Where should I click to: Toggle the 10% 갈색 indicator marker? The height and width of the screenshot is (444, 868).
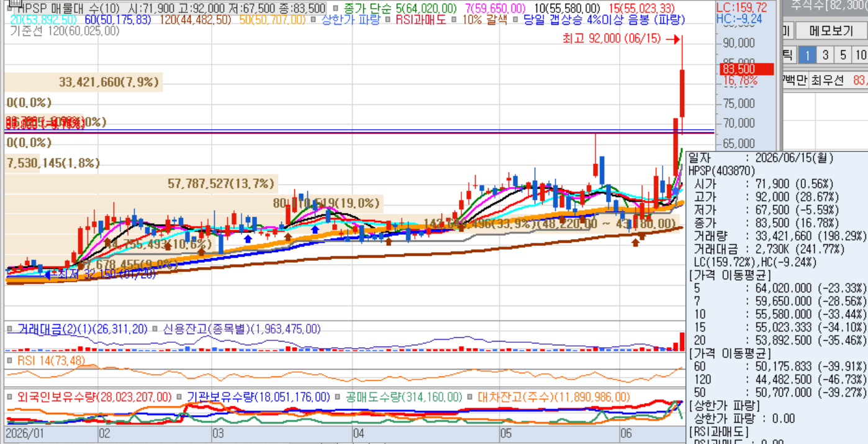[454, 20]
